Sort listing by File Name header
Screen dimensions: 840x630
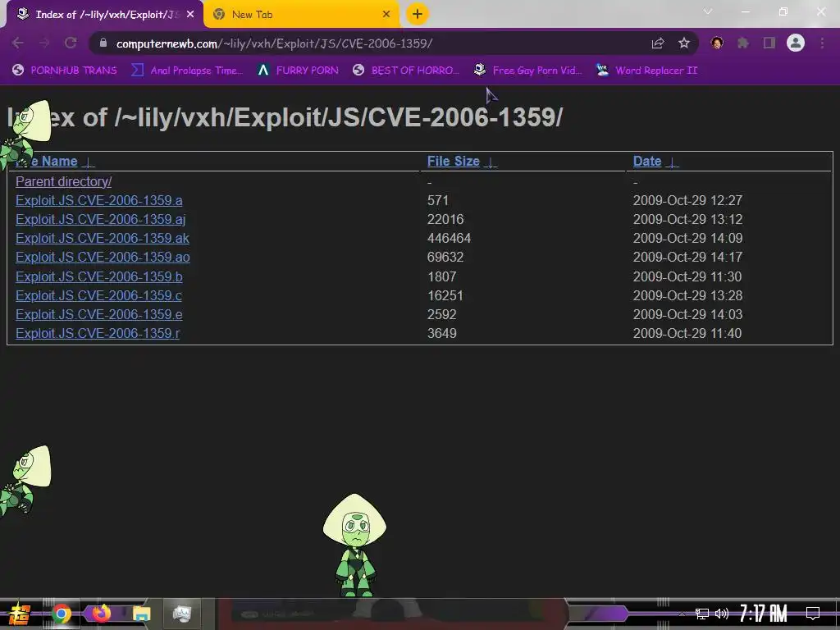click(x=47, y=161)
